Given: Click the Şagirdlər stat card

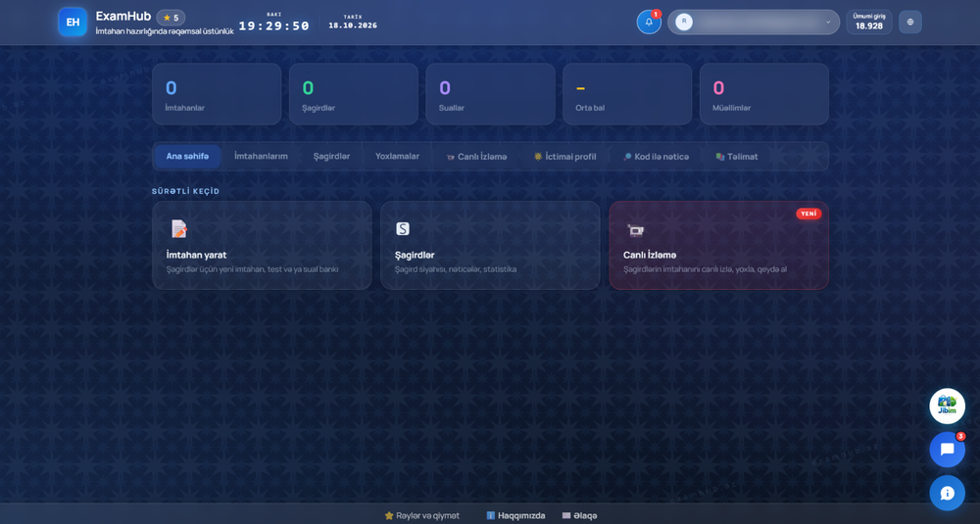Looking at the screenshot, I should click(x=354, y=94).
